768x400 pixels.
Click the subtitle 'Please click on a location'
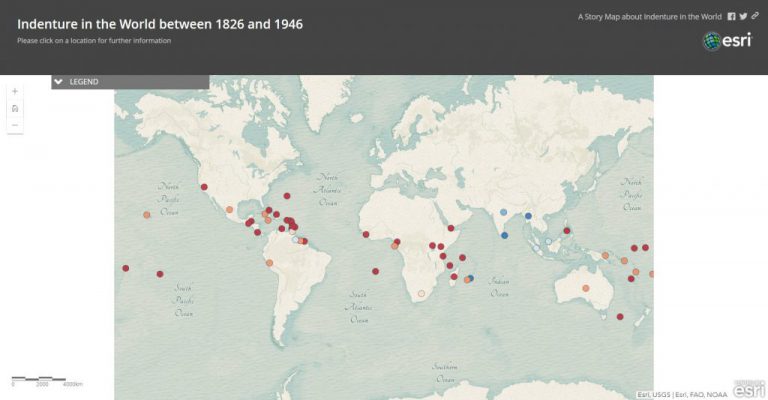(x=94, y=41)
